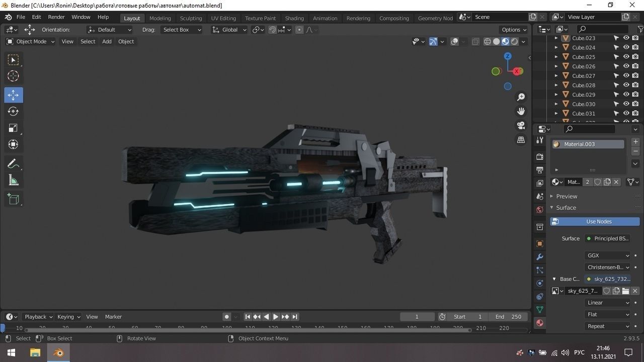Choose the Rotate tool

[14, 112]
